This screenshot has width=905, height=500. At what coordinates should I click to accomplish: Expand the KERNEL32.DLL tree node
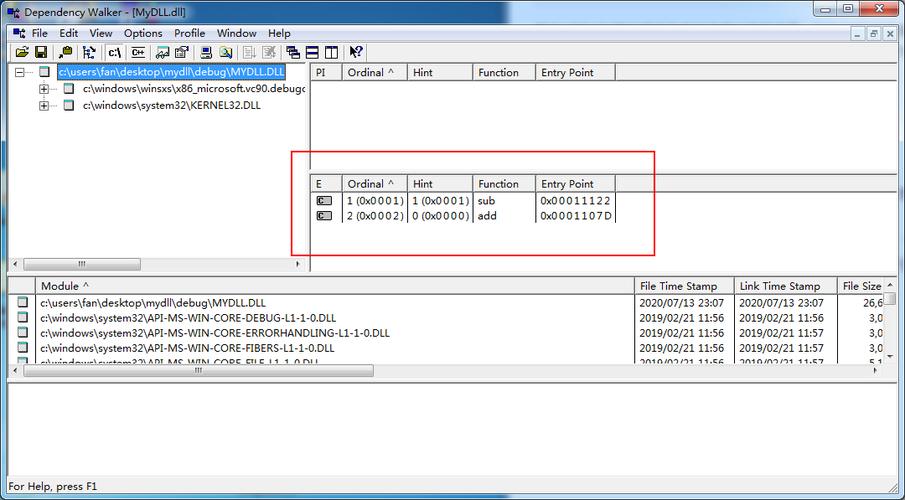44,106
